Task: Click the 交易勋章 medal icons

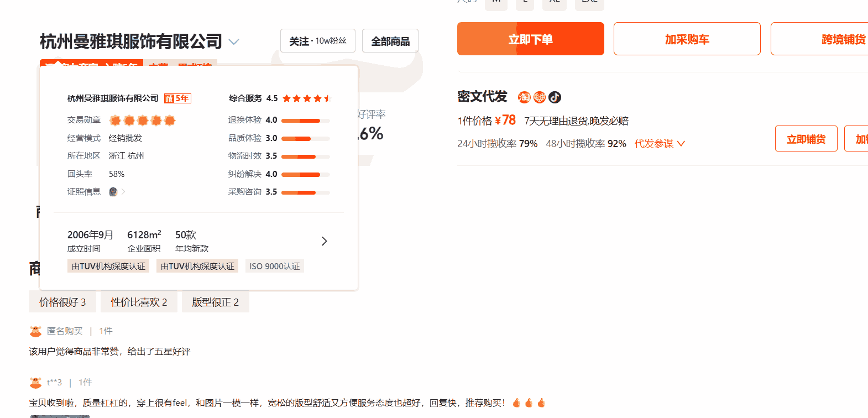Action: tap(142, 120)
